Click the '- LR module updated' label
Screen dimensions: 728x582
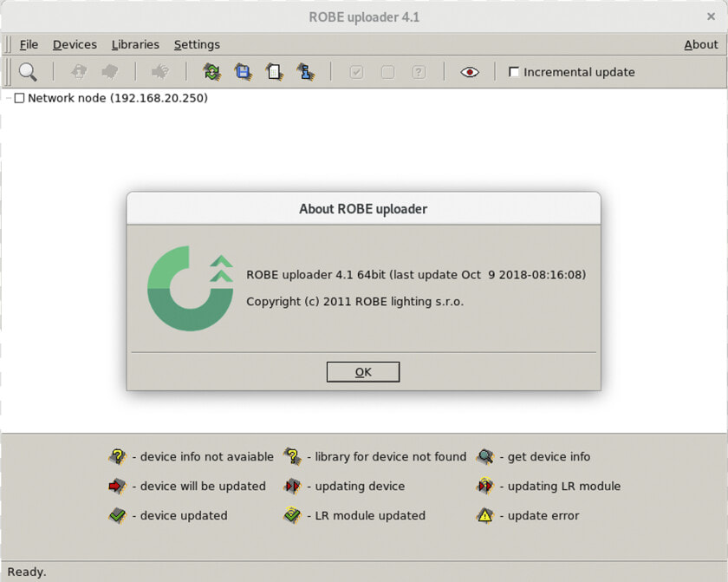pos(367,515)
